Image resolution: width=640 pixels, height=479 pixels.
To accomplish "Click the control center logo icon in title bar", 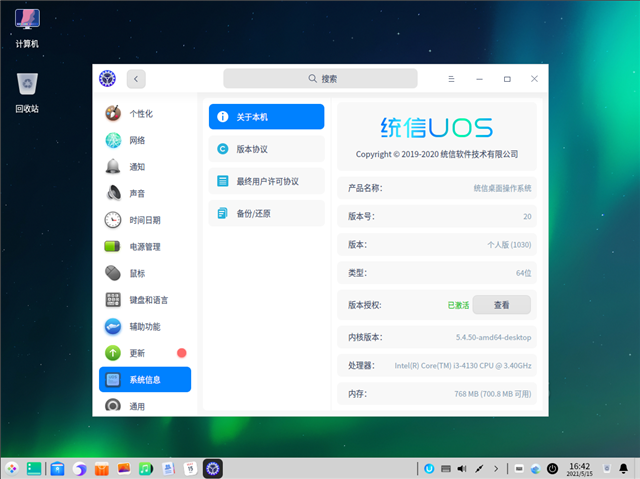I will [107, 78].
